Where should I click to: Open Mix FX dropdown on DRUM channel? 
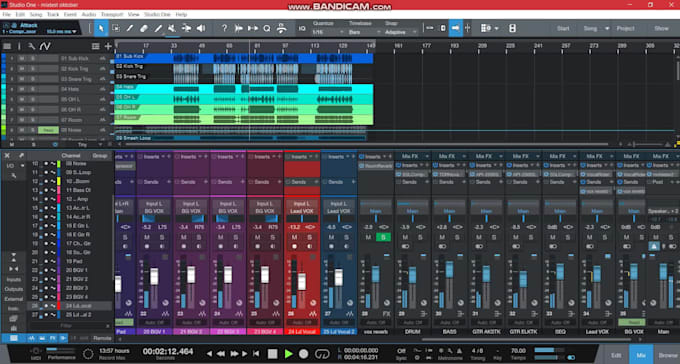point(427,156)
